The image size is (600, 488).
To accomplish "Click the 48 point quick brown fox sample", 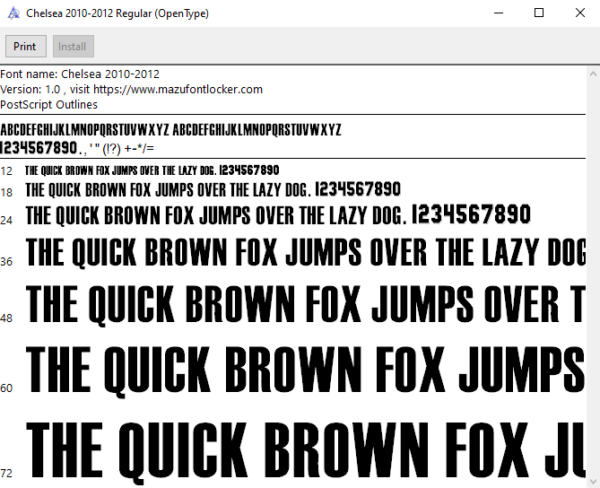I will click(x=306, y=305).
